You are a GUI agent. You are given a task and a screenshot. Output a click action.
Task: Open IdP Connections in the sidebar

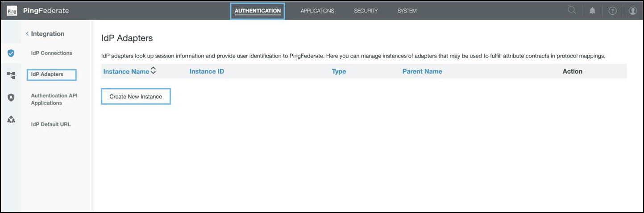coord(51,53)
